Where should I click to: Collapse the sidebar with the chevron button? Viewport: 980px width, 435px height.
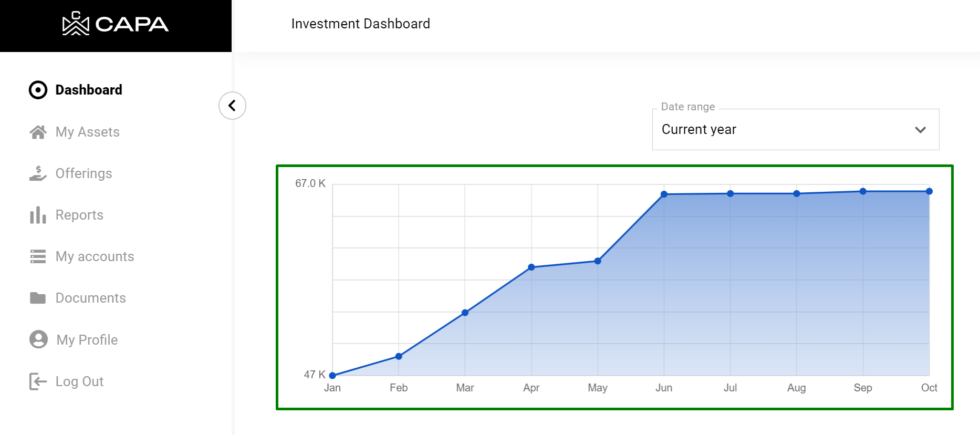tap(232, 106)
